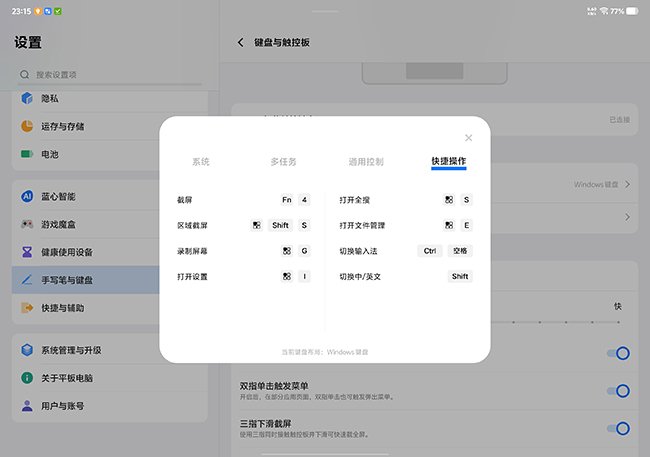Viewport: 650px width, 457px height.
Task: Open the 通用控制 shortcuts tab
Action: coord(365,161)
